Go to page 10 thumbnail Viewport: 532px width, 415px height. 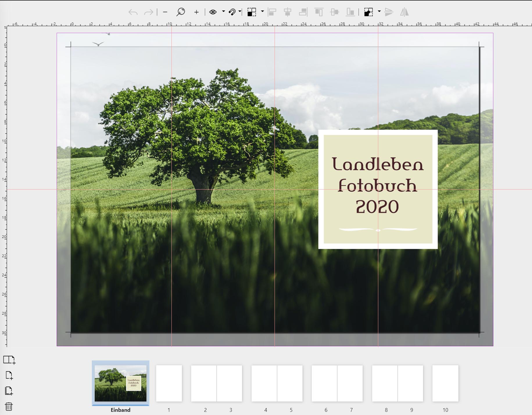point(445,383)
